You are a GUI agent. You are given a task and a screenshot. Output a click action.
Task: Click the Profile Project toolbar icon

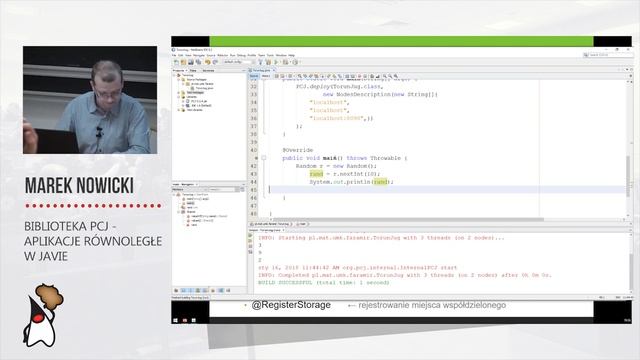point(295,62)
